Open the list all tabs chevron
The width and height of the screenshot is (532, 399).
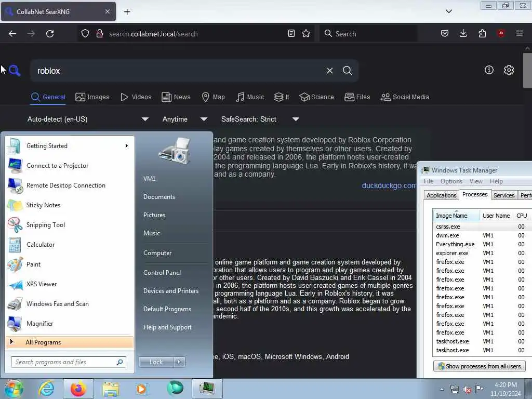[x=448, y=11]
